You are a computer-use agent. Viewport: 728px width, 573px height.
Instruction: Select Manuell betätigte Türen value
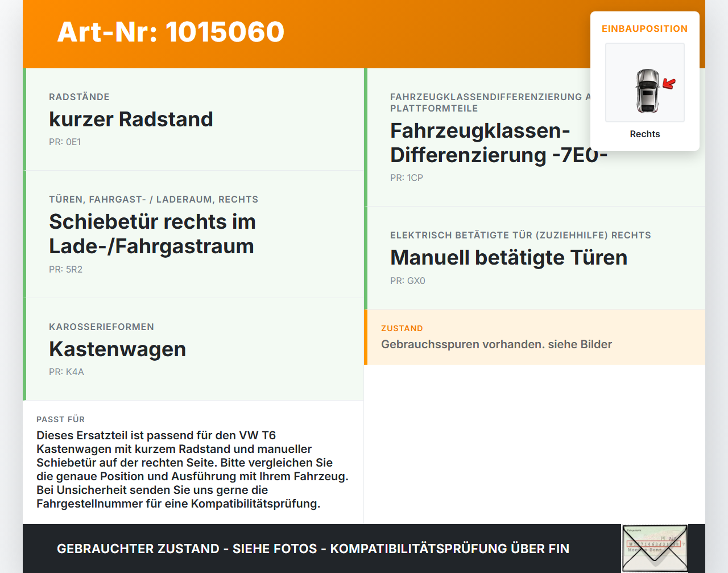[508, 257]
